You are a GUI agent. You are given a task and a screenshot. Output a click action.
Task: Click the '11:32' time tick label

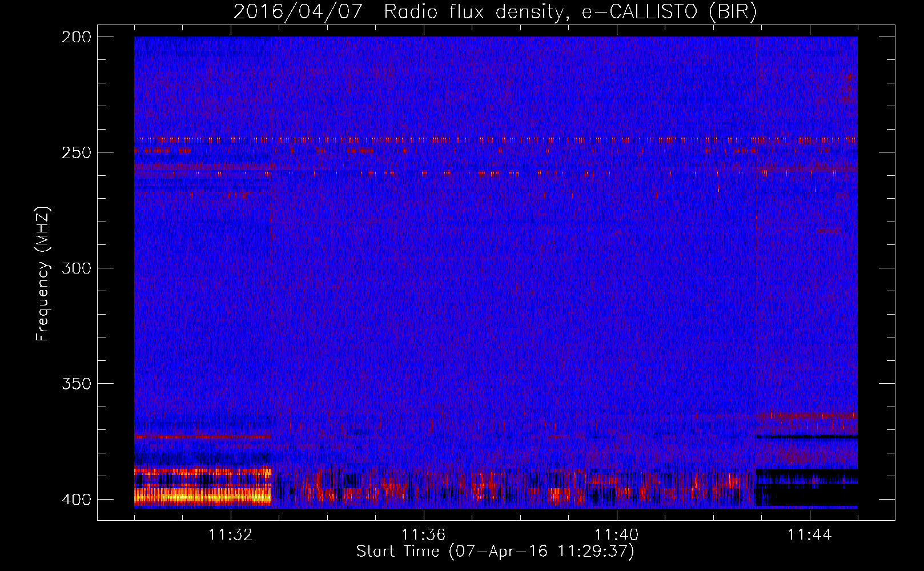pyautogui.click(x=231, y=535)
